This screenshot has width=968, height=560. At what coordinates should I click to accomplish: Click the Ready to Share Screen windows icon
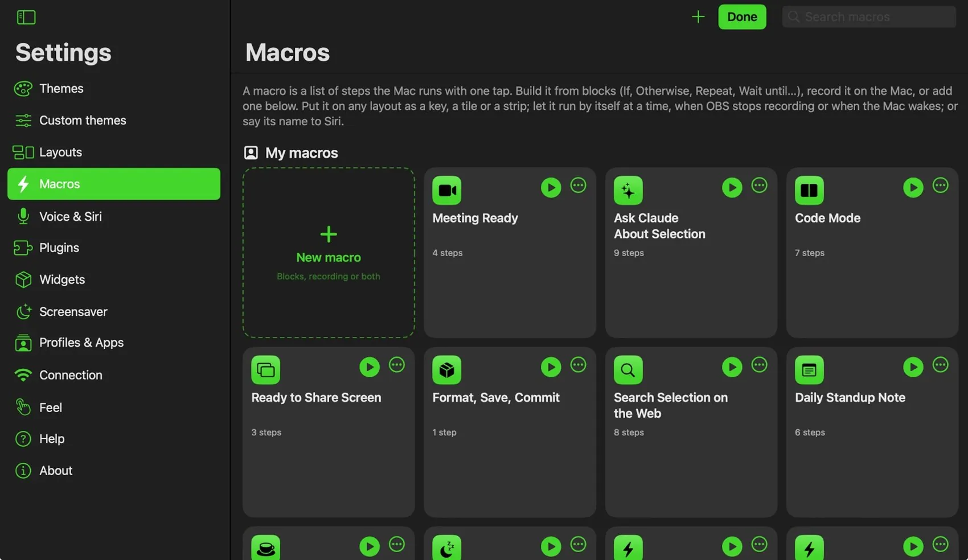pos(266,370)
